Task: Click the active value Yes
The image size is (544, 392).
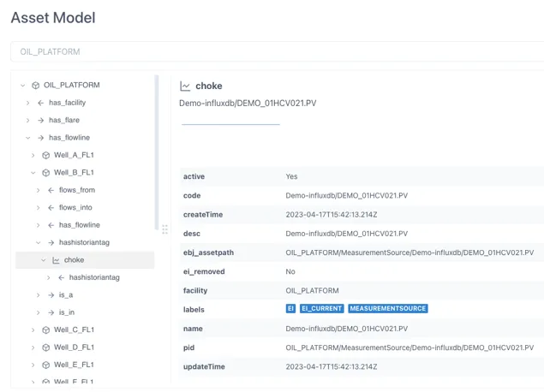Action: [x=291, y=176]
